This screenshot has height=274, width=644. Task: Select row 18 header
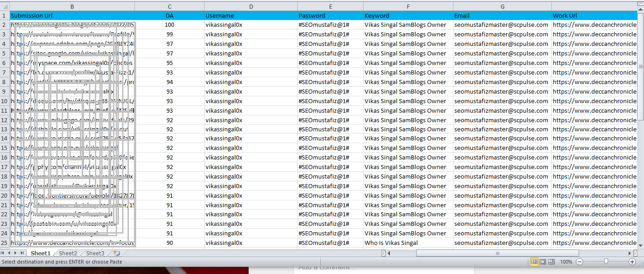click(5, 176)
